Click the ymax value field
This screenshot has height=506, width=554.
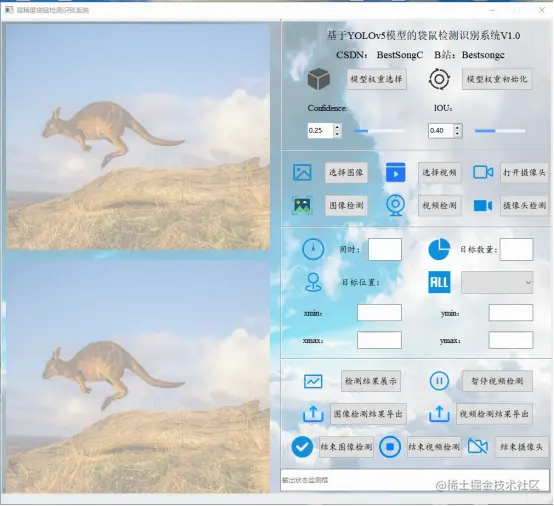click(511, 340)
